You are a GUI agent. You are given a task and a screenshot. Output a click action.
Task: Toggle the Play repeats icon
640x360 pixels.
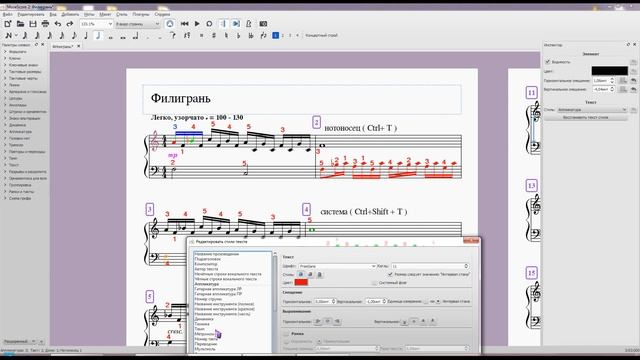pyautogui.click(x=223, y=24)
